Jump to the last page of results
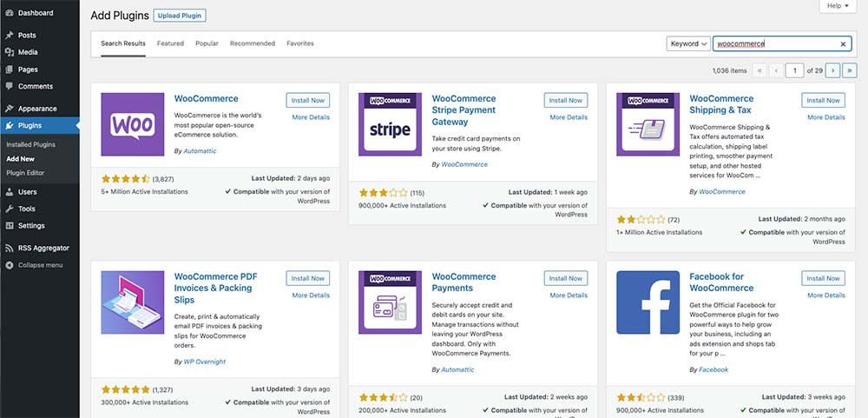Viewport: 868px width, 418px height. click(849, 70)
